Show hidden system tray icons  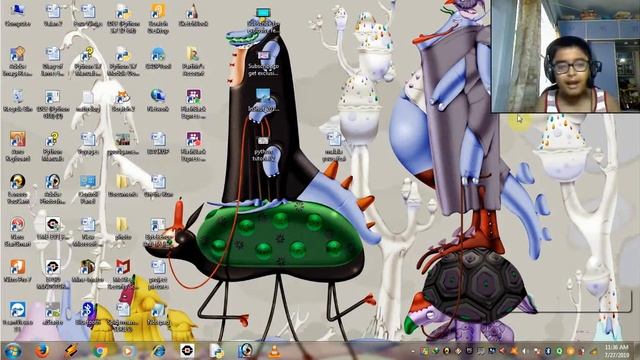[x=413, y=351]
